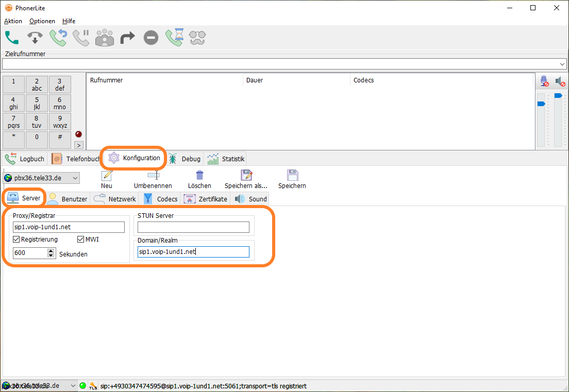Switch to the Telefonbuch tab
The height and width of the screenshot is (392, 569).
point(75,159)
